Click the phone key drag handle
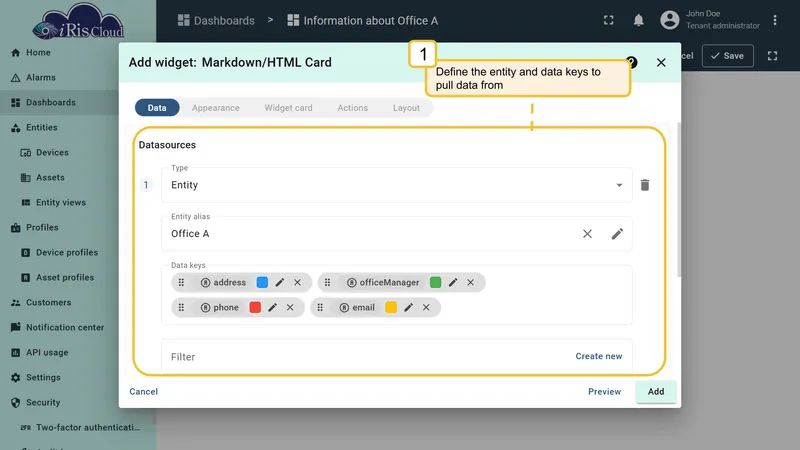The height and width of the screenshot is (450, 800). (181, 307)
